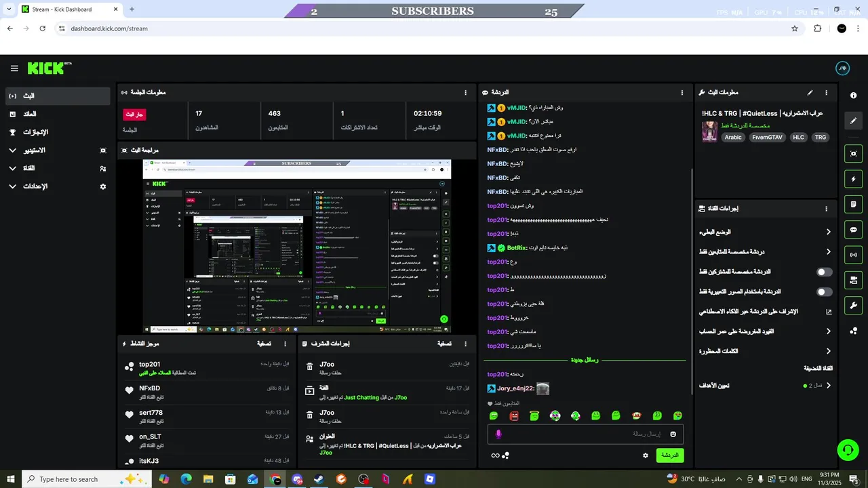
Task: Click the Windows Start button
Action: [11, 479]
